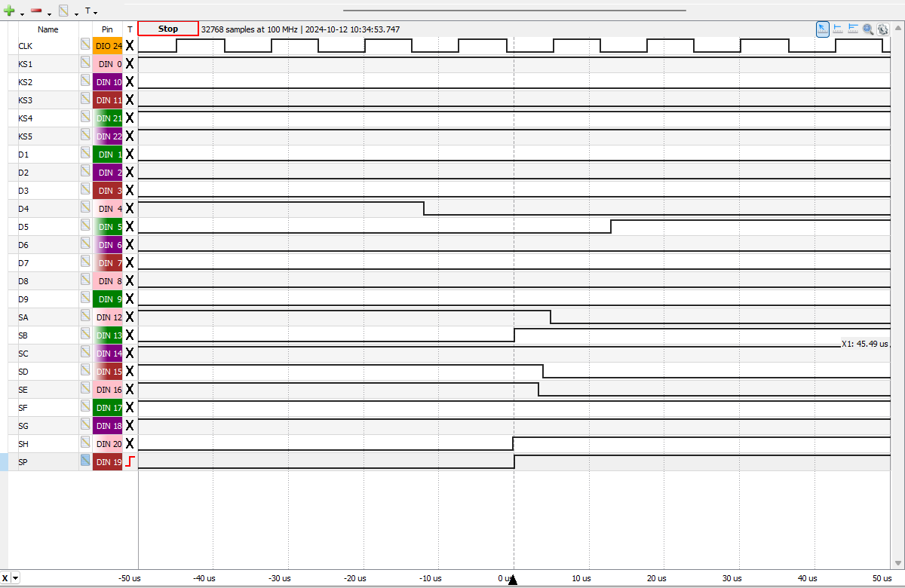Click the edit icon in SP row

point(86,461)
